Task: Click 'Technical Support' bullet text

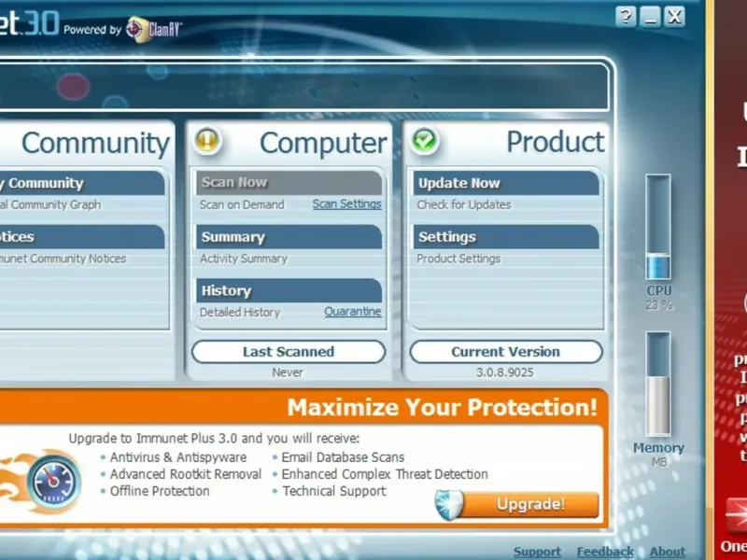Action: point(334,491)
